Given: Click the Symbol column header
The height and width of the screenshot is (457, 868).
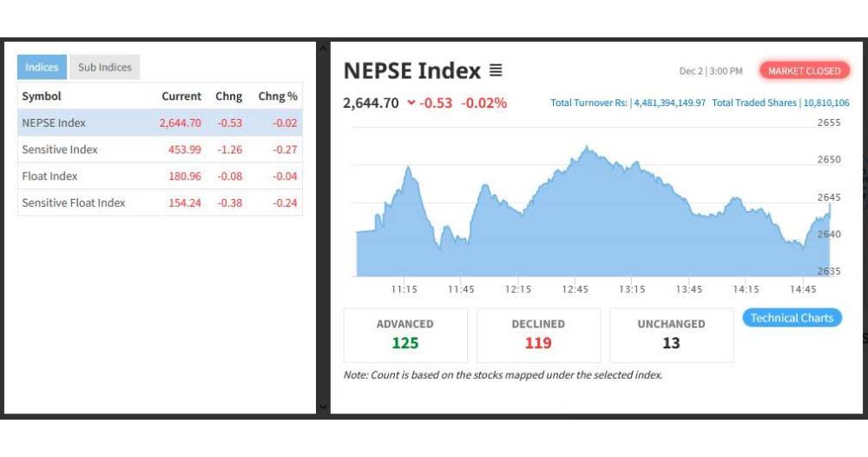Looking at the screenshot, I should 42,96.
